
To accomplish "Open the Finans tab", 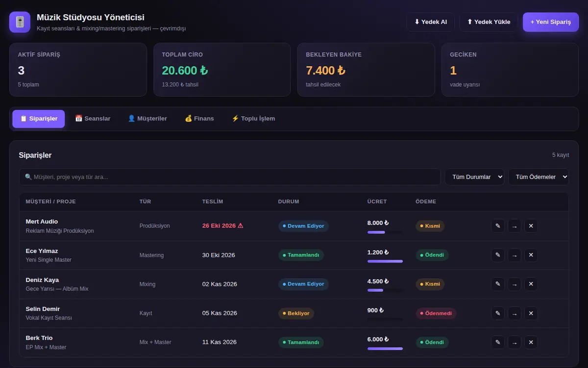I will tap(199, 119).
